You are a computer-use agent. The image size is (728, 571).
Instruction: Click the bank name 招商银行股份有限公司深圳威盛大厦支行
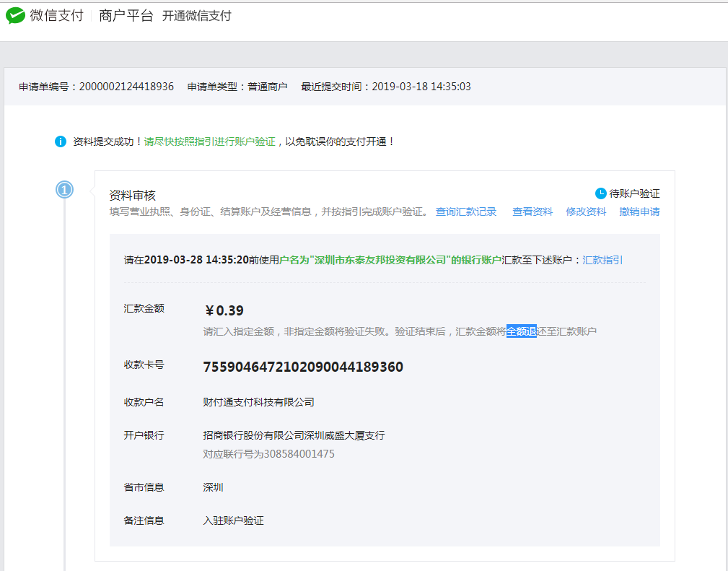point(294,435)
